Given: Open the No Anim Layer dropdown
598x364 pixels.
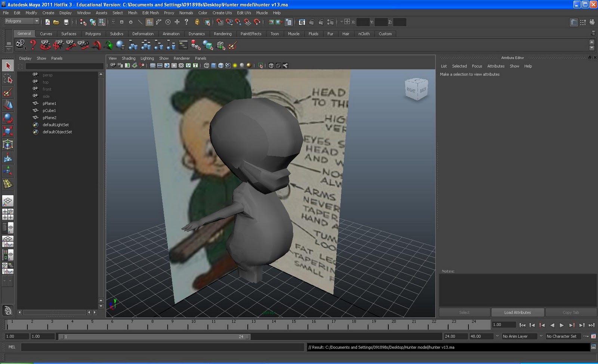Looking at the screenshot, I should click(520, 336).
